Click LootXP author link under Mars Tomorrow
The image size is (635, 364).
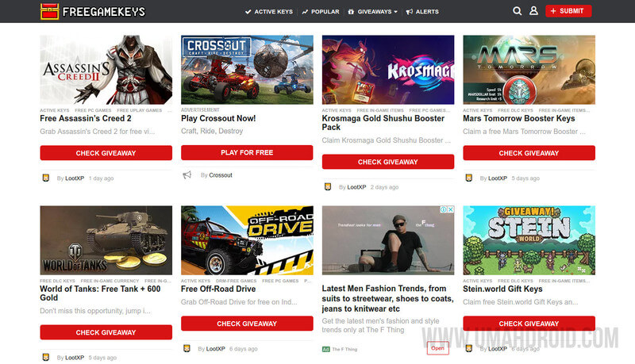coord(498,178)
